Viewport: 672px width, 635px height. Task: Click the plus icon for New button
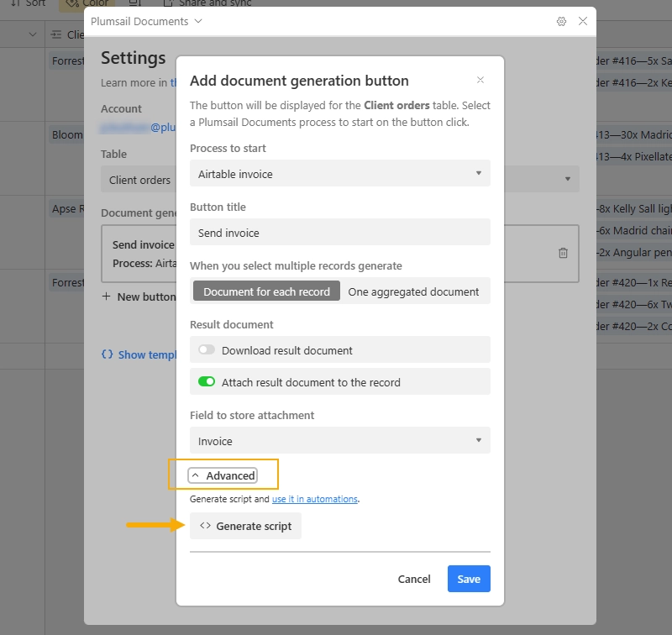[x=107, y=296]
